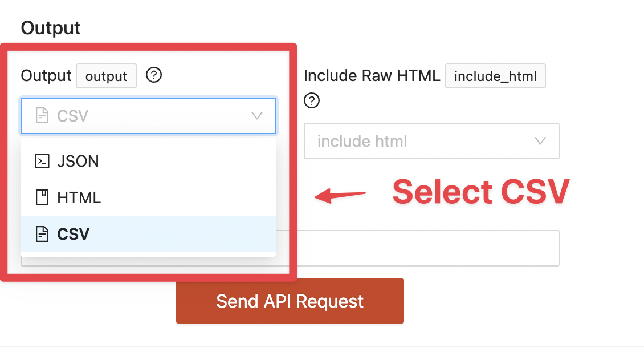Choose HTML from the output list
This screenshot has height=347, width=644.
click(x=148, y=198)
